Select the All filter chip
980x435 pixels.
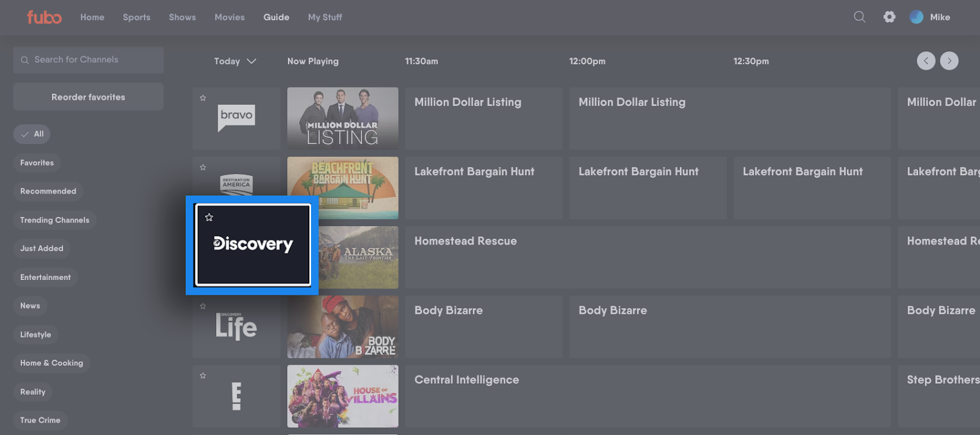click(x=32, y=134)
